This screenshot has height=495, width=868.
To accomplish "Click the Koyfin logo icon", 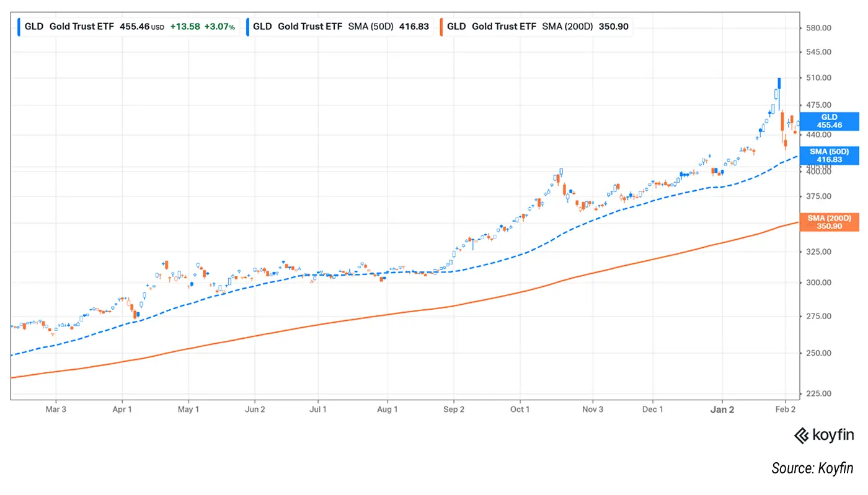I will [802, 436].
